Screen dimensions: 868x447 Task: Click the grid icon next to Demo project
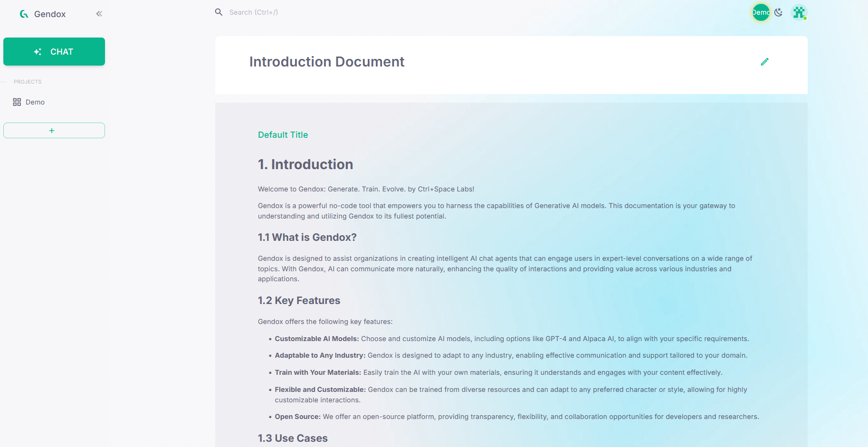pyautogui.click(x=17, y=102)
